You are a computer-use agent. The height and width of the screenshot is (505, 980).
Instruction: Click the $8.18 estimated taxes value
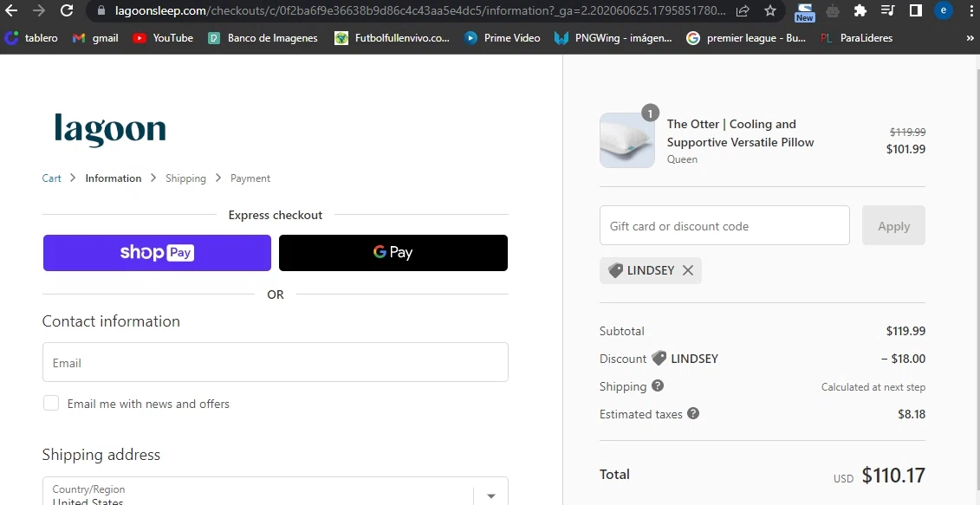tap(912, 414)
